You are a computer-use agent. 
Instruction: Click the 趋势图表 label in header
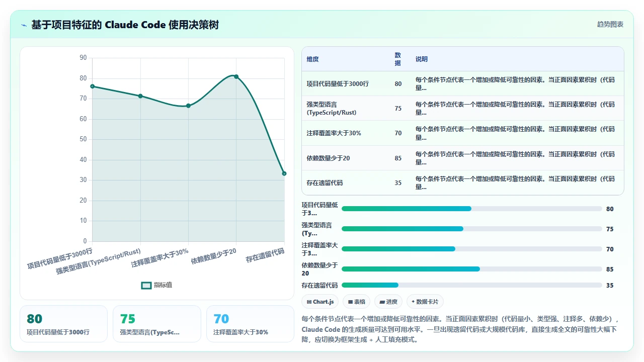click(x=610, y=24)
